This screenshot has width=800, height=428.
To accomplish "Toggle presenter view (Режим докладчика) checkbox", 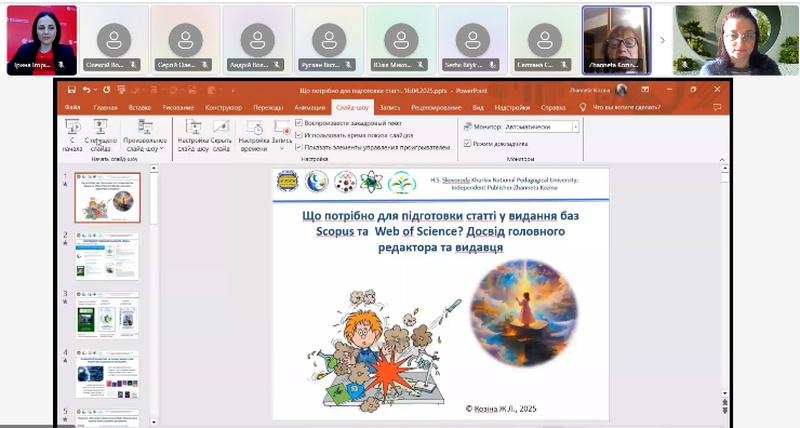I will (468, 143).
